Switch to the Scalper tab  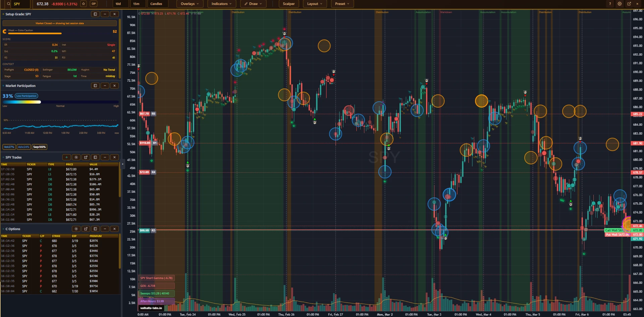coord(288,4)
